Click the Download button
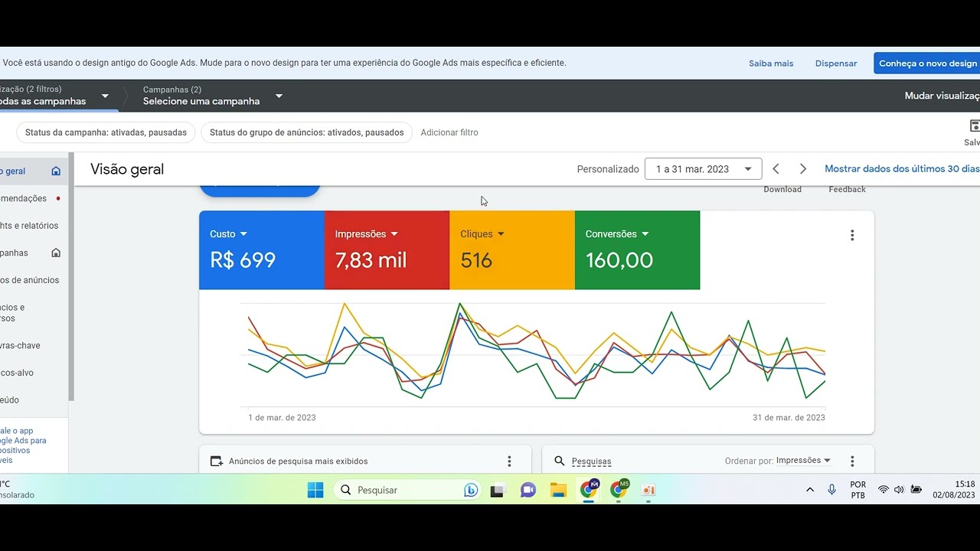This screenshot has width=980, height=551. click(x=782, y=189)
